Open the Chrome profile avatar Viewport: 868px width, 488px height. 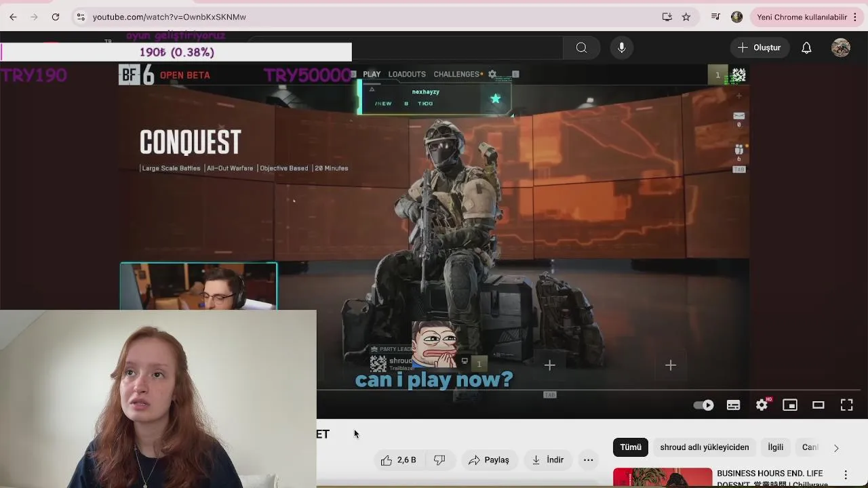tap(737, 17)
